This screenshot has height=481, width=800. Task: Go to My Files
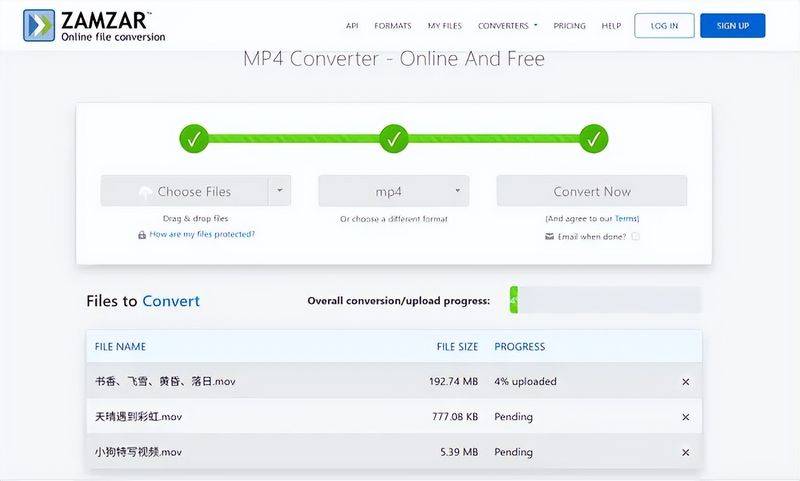[x=444, y=26]
